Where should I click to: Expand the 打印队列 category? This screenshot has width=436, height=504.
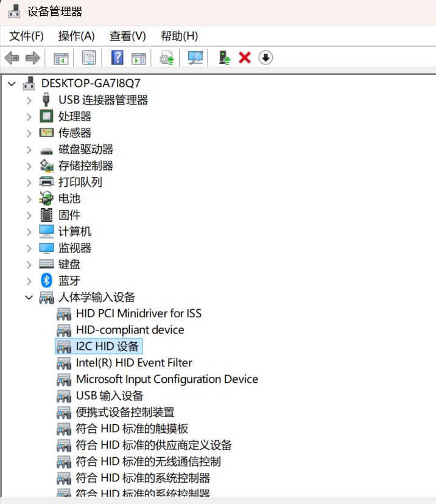pos(29,183)
